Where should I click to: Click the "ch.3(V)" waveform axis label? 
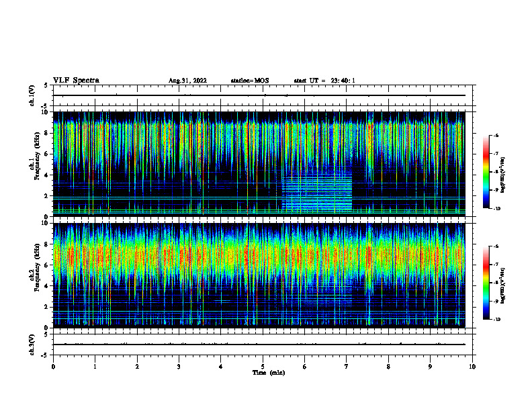[32, 345]
